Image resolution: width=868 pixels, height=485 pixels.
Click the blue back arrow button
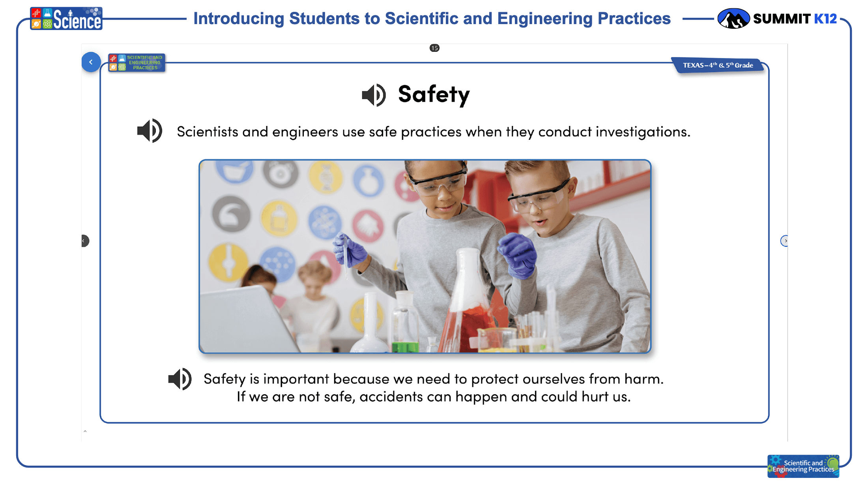pos(91,62)
